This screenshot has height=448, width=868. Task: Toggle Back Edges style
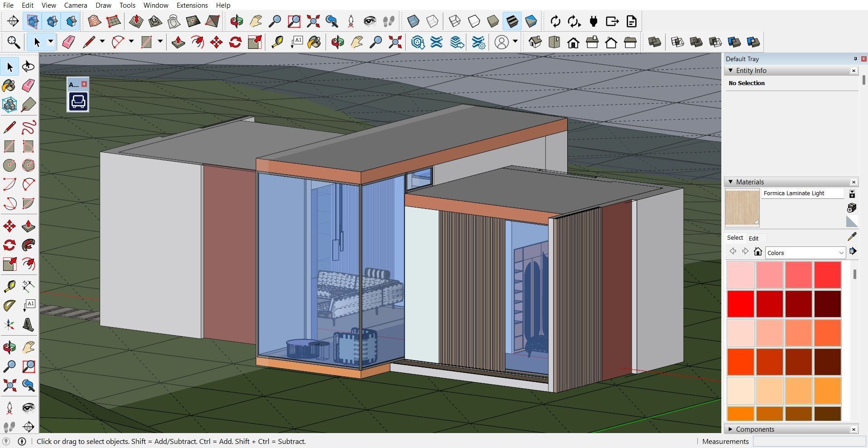coord(432,21)
